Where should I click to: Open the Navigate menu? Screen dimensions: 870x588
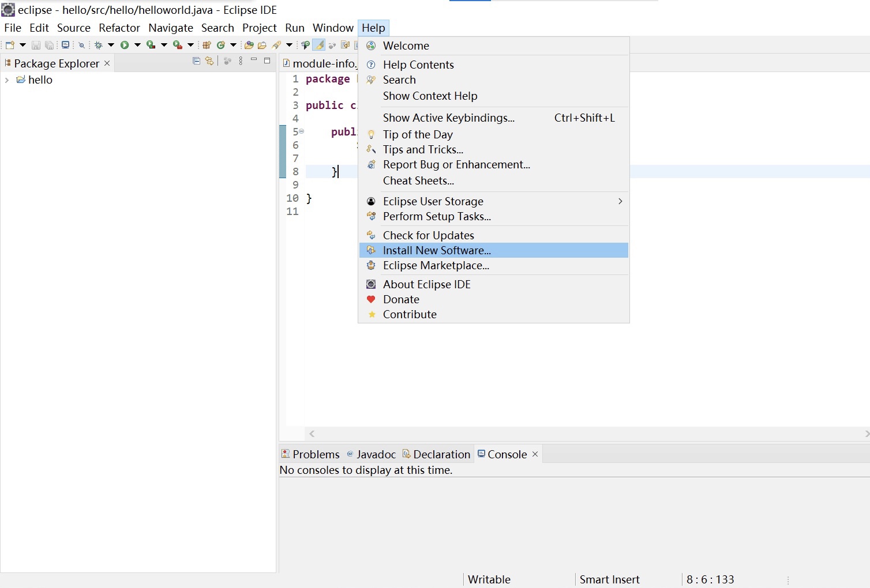point(171,28)
